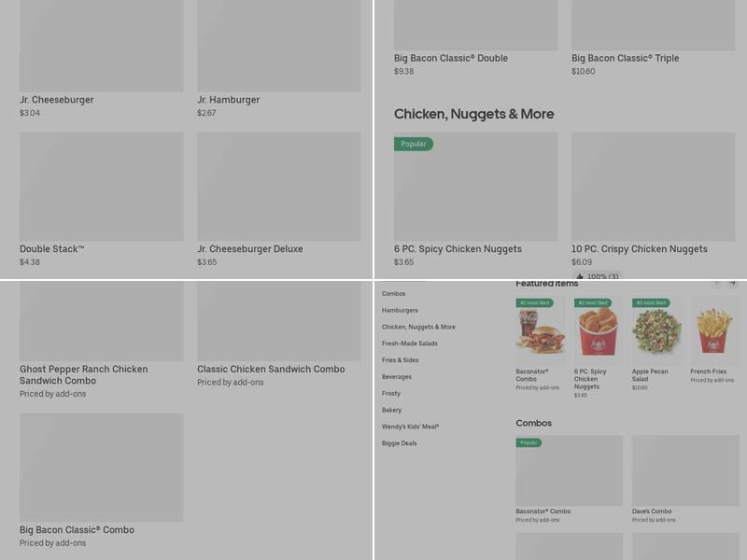Click the Chicken, Nuggets & More section heading

tap(474, 114)
